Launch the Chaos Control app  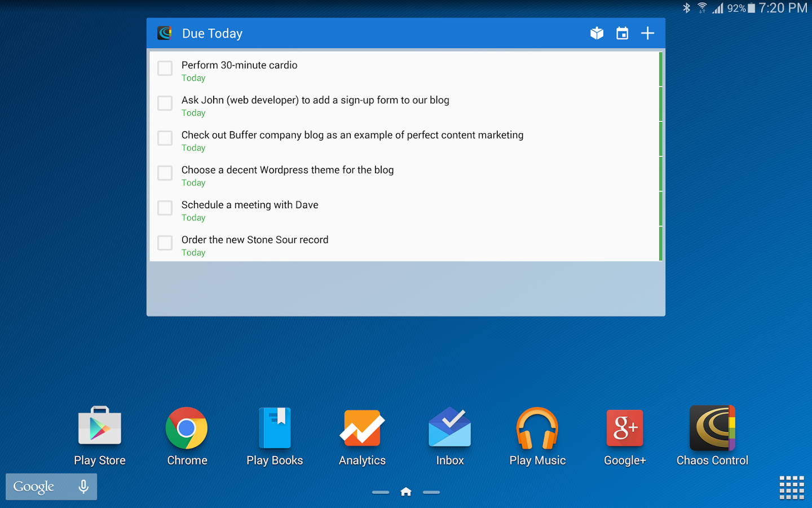click(x=712, y=436)
